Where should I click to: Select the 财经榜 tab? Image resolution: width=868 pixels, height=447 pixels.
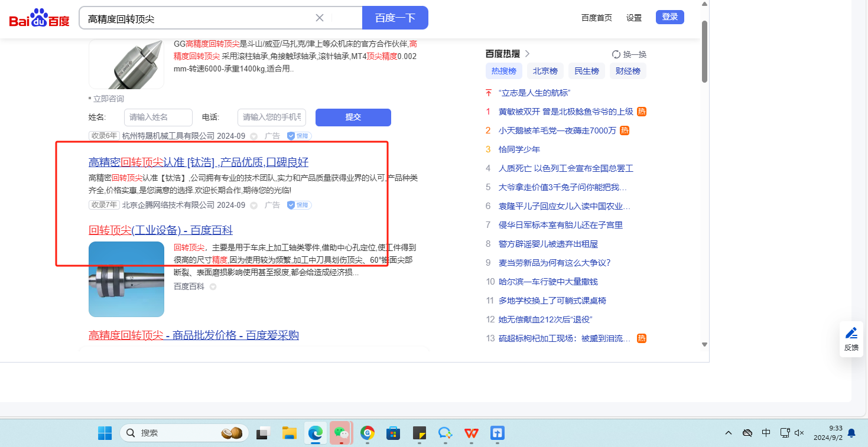pyautogui.click(x=628, y=71)
